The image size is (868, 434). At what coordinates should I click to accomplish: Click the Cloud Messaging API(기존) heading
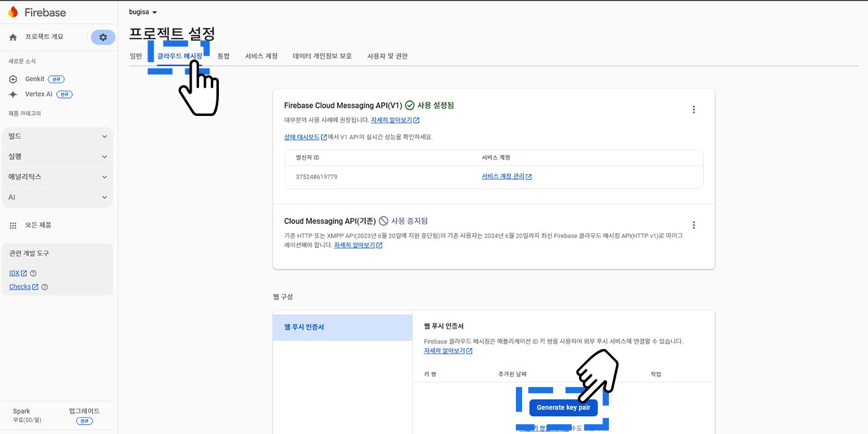click(x=330, y=221)
